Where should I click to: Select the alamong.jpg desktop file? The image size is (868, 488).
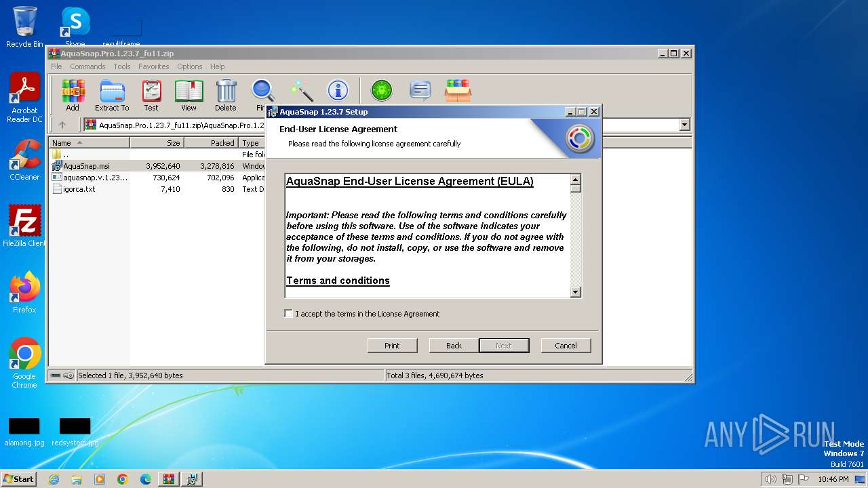[x=24, y=432]
